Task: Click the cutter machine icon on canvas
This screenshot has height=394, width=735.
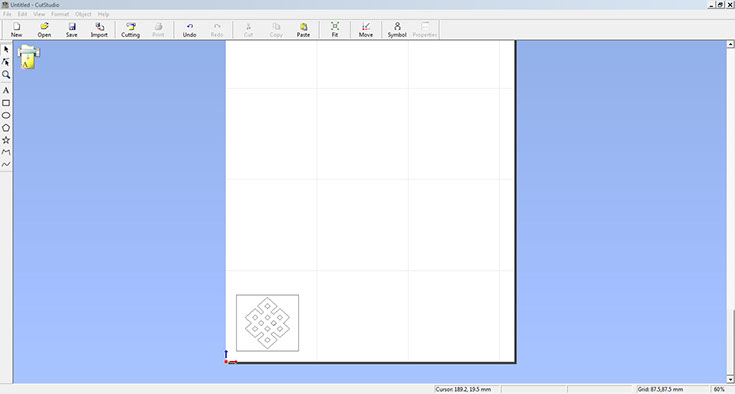Action: [29, 57]
